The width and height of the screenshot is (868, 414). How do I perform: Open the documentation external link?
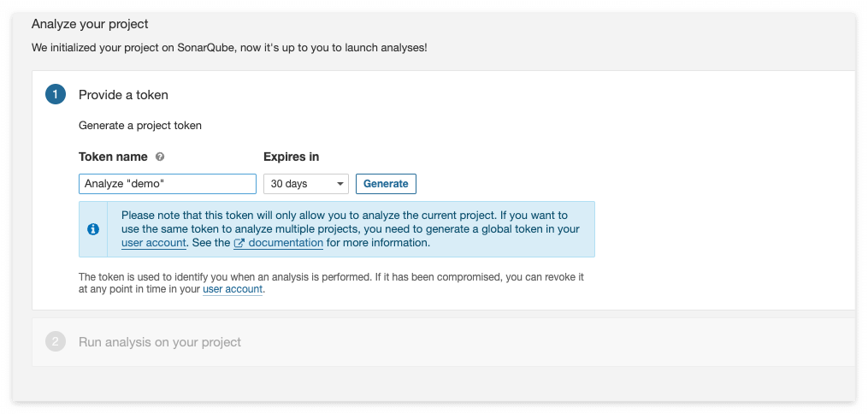point(279,243)
